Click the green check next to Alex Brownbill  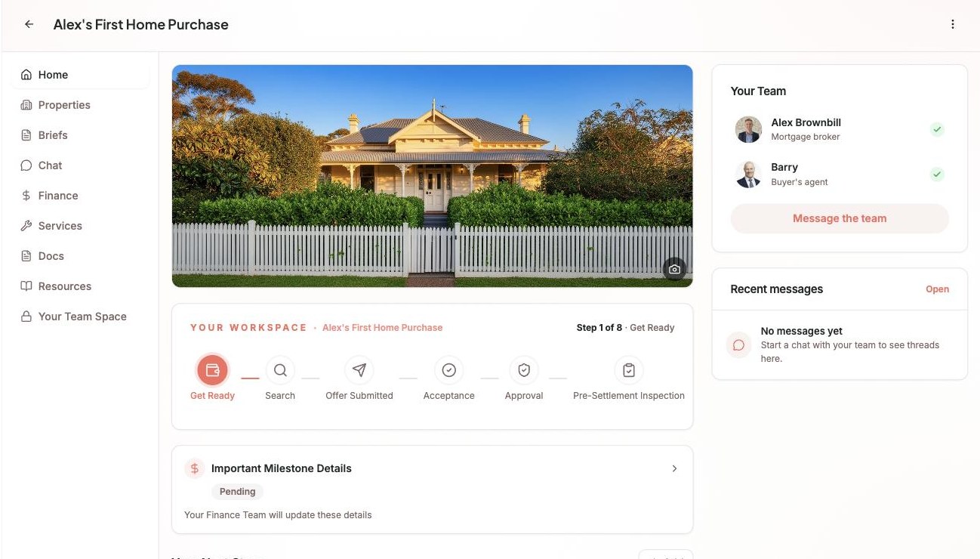[x=937, y=129]
